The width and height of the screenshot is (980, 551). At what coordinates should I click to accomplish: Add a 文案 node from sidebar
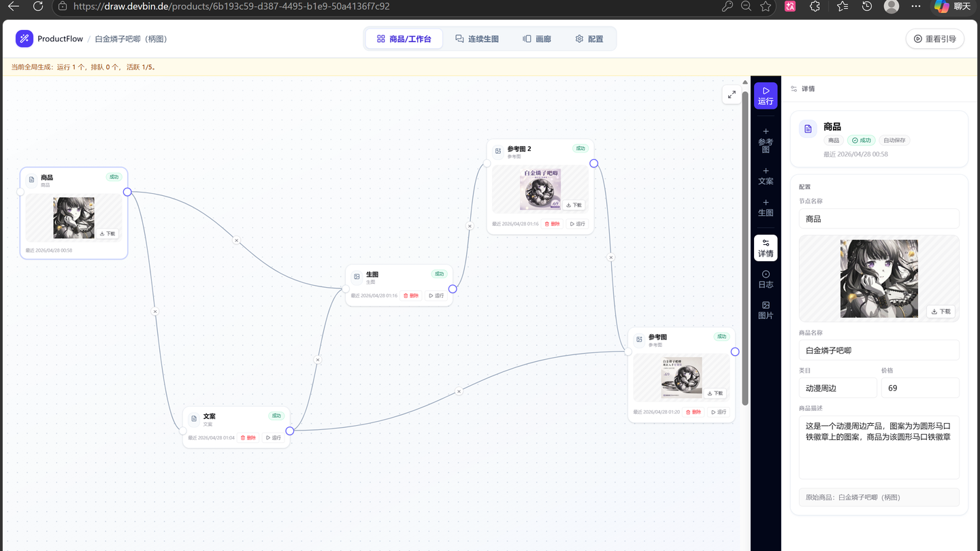[x=766, y=176]
